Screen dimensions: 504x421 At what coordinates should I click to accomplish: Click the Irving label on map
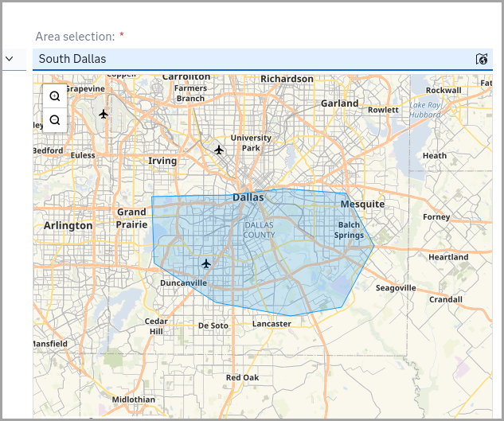pyautogui.click(x=162, y=161)
